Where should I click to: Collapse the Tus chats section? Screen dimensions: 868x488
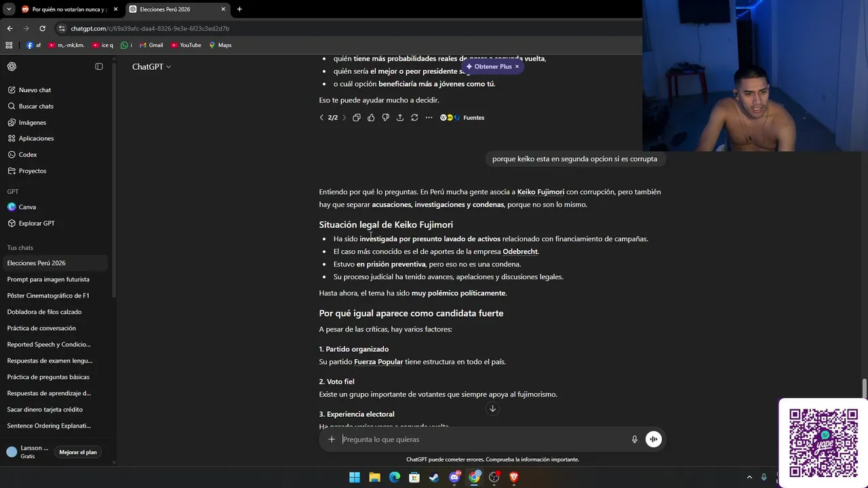tap(20, 247)
